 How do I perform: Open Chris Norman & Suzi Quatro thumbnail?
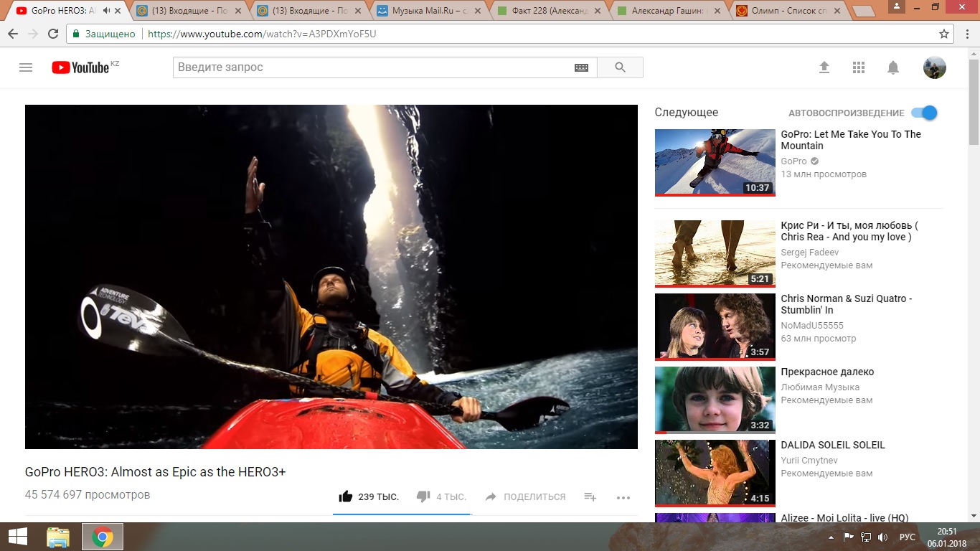pos(715,327)
